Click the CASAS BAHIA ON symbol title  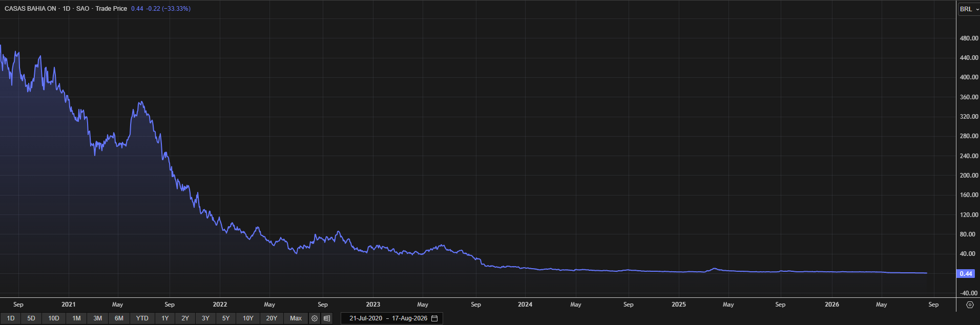30,9
